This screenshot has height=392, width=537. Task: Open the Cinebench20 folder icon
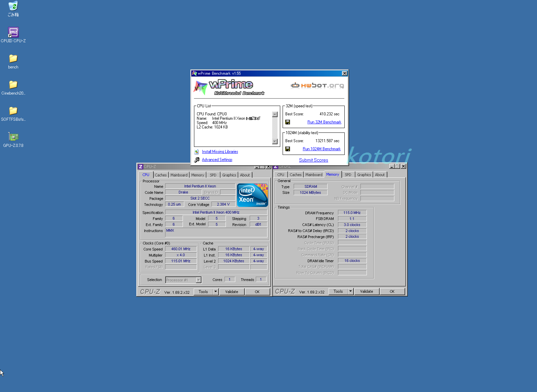(13, 88)
